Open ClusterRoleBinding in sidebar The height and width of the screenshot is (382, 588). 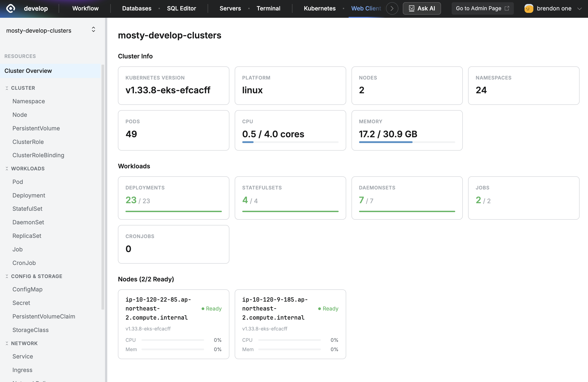tap(38, 155)
